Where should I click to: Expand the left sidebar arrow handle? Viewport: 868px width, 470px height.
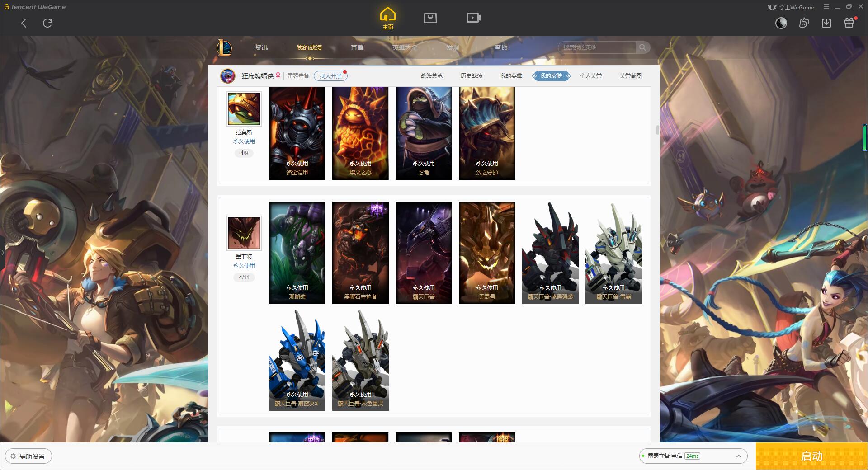pyautogui.click(x=2, y=252)
